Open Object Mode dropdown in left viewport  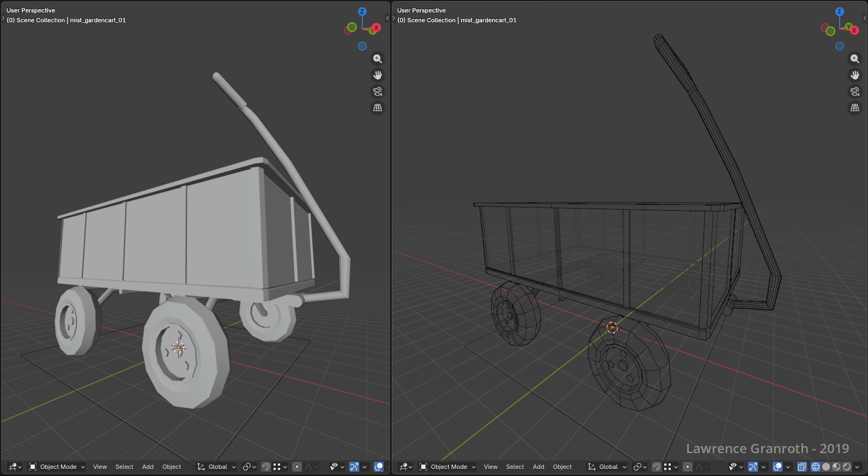click(x=57, y=467)
